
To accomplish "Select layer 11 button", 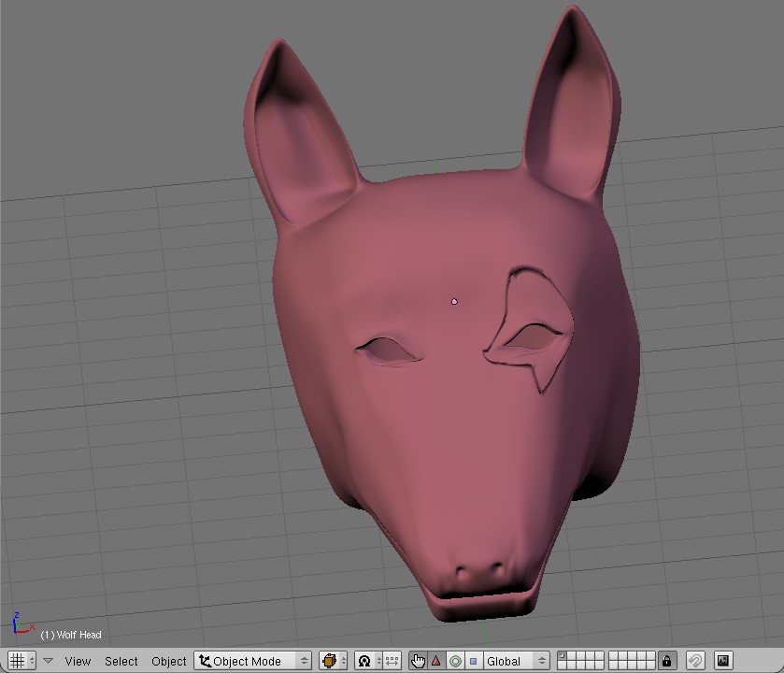I will [x=562, y=666].
